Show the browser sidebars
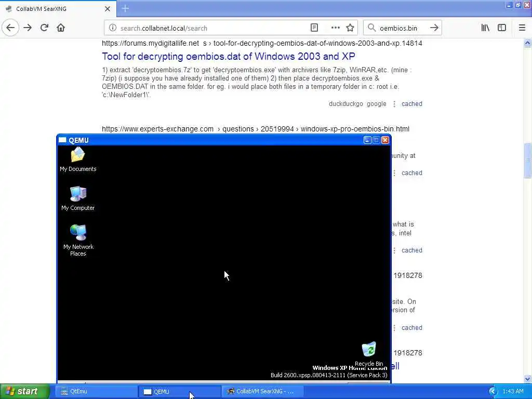This screenshot has height=399, width=532. 502,28
